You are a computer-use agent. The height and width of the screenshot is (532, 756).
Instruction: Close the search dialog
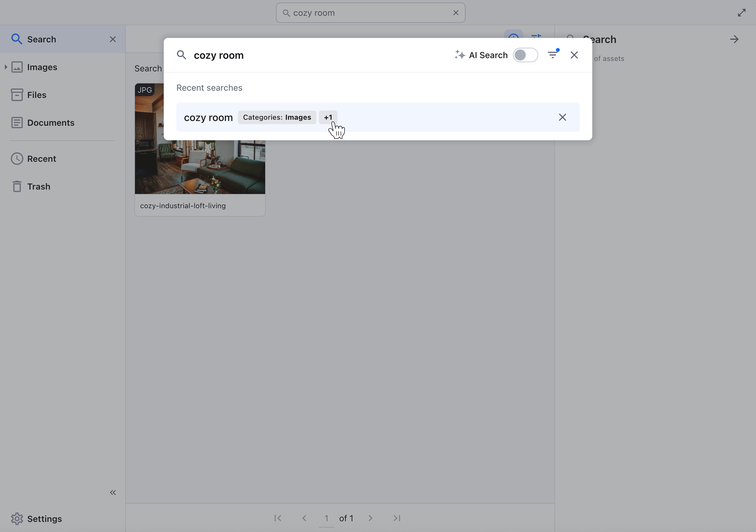coord(574,55)
